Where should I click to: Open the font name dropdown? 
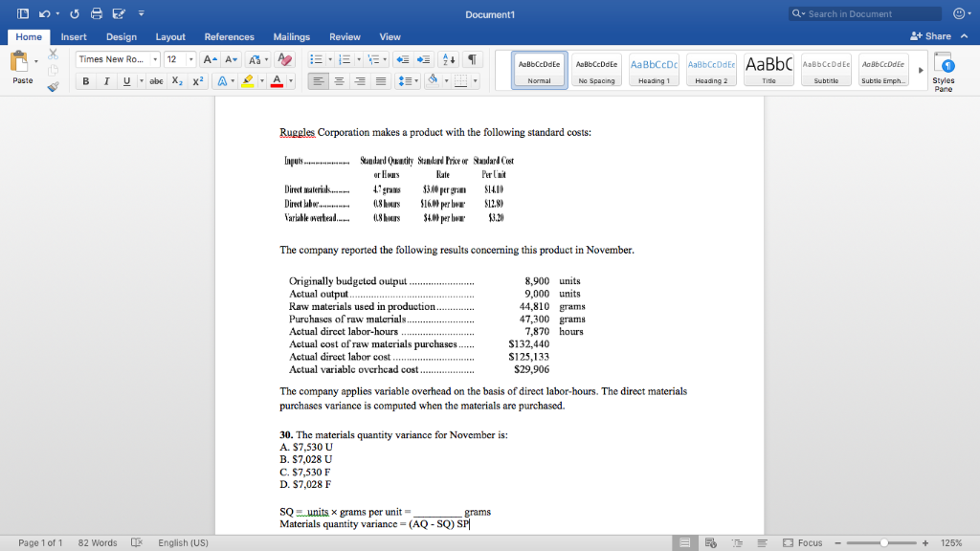tap(155, 59)
